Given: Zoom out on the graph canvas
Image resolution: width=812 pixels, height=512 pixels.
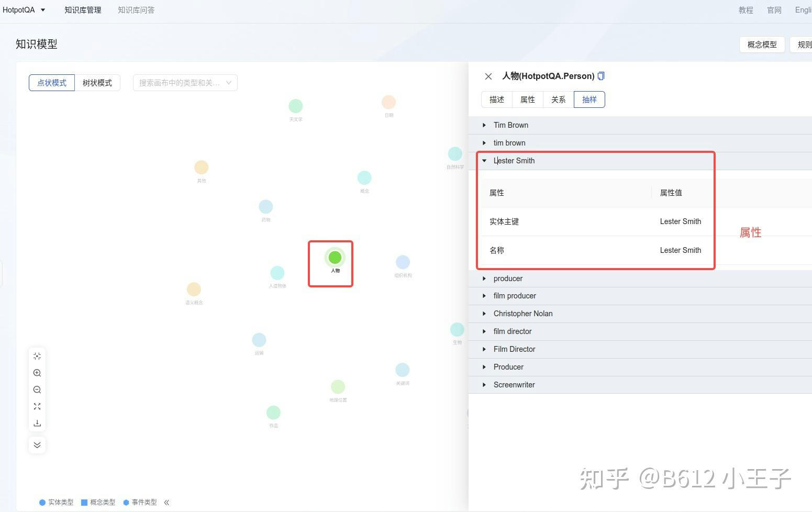Looking at the screenshot, I should point(37,389).
